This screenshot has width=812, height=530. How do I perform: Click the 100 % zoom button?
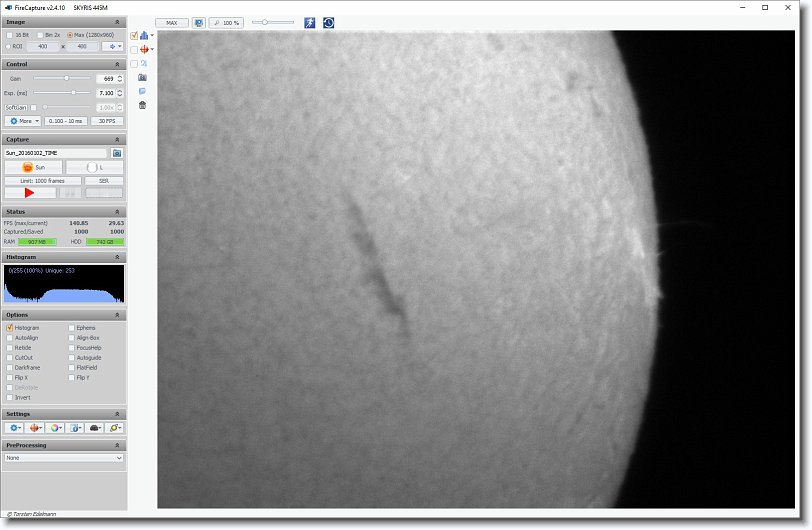226,23
